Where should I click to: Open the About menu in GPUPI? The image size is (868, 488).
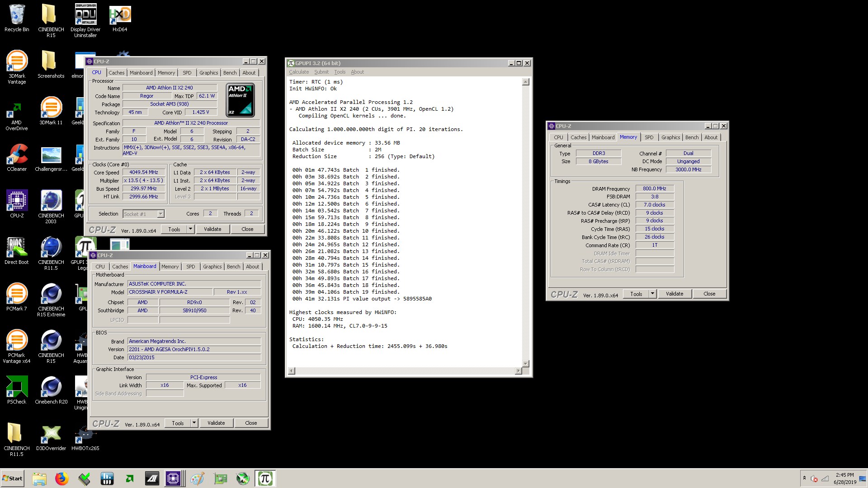[x=357, y=72]
